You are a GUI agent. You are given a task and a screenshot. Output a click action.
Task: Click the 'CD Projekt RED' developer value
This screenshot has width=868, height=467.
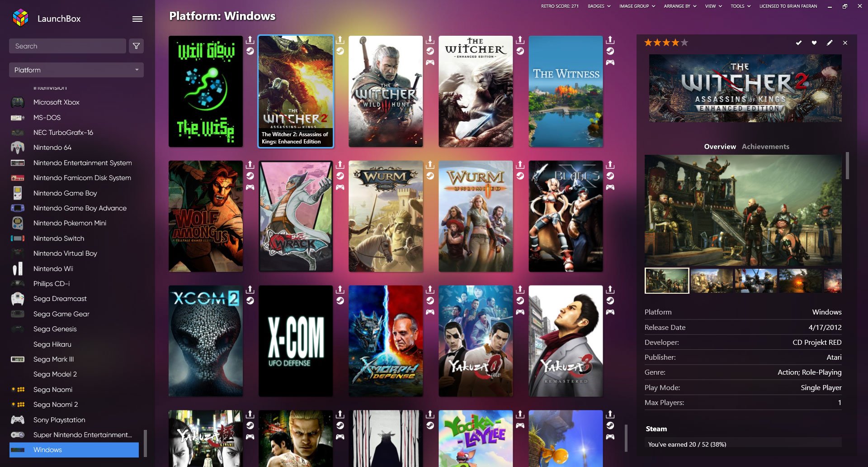click(x=817, y=343)
